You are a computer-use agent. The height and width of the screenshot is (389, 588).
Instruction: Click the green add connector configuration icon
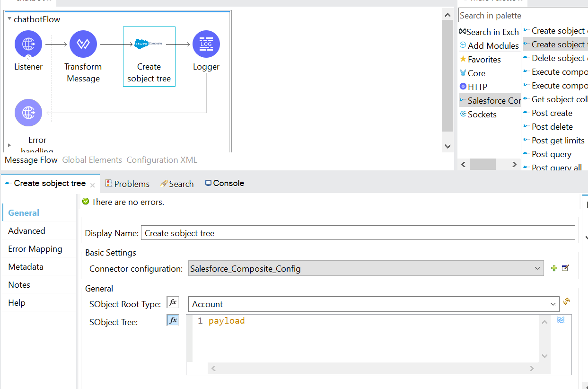(x=554, y=268)
